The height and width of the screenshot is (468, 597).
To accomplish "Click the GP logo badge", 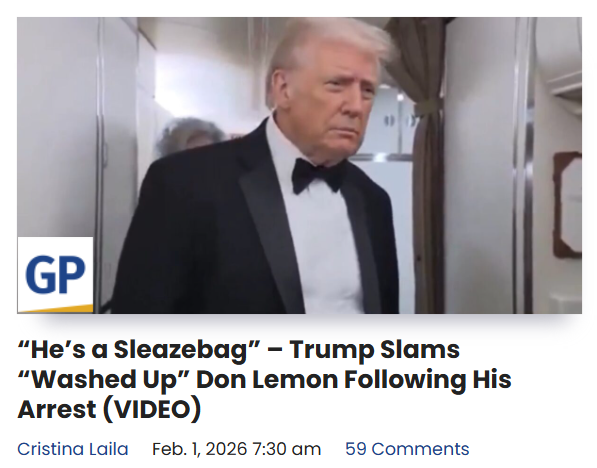I will (x=55, y=275).
